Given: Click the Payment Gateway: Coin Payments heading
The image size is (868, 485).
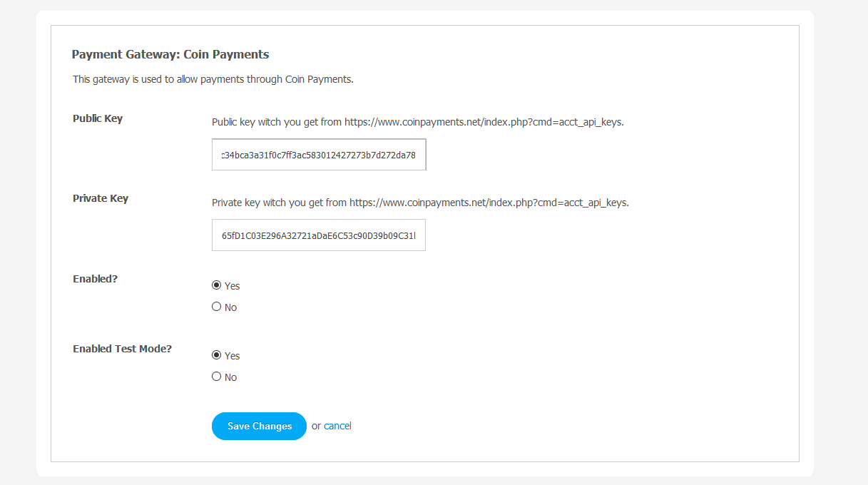Looking at the screenshot, I should click(170, 54).
